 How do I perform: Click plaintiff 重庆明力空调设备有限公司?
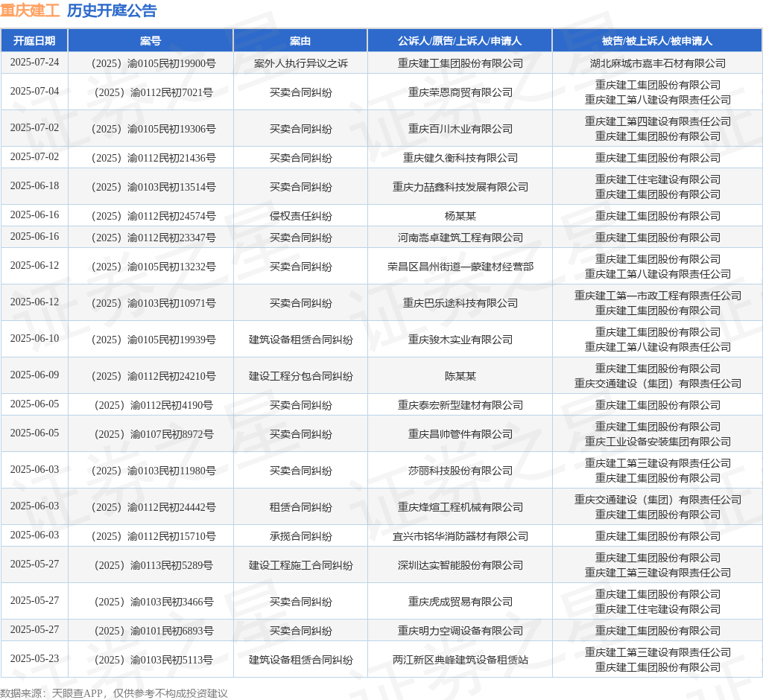(x=460, y=631)
